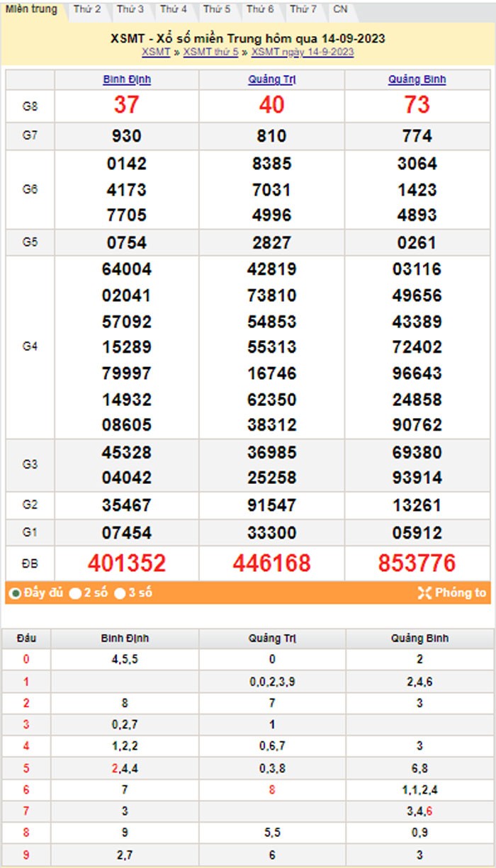Click Quảng Bình G7 number 774

coord(417,136)
